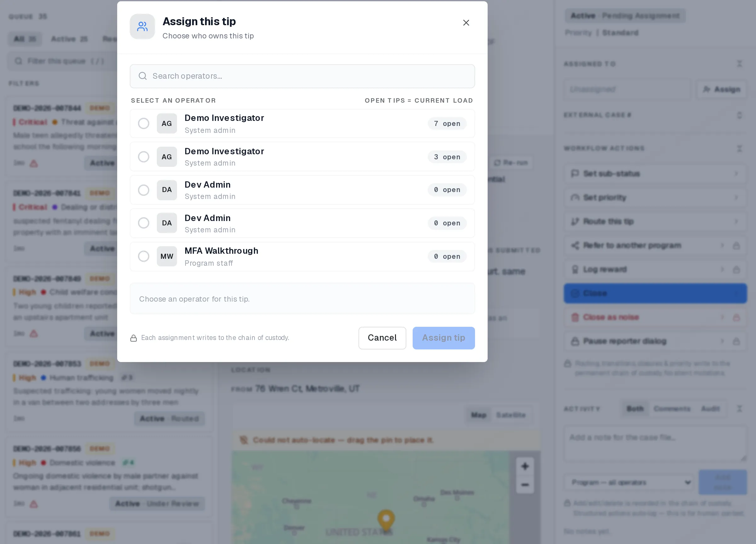Image resolution: width=756 pixels, height=544 pixels.
Task: Click the MW avatar for MFA Walkthrough
Action: pos(167,256)
